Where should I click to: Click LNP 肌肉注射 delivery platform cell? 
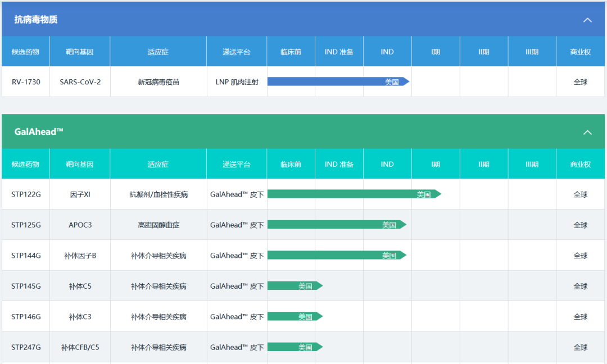[x=237, y=81]
